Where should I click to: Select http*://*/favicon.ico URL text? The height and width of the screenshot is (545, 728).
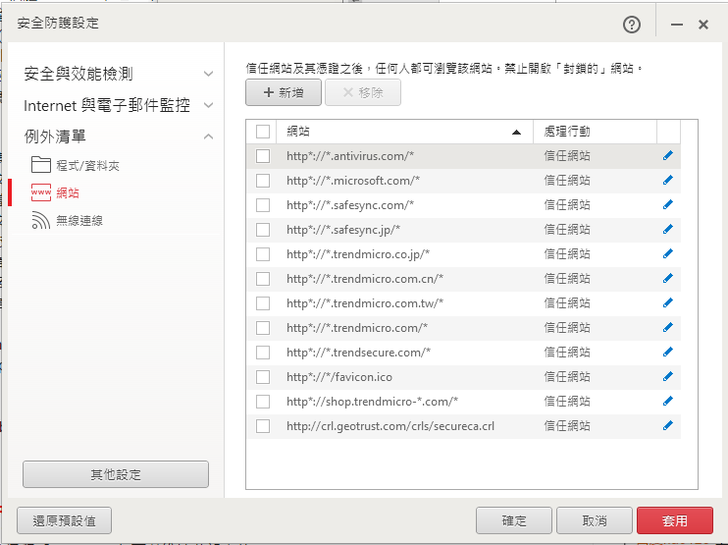click(339, 377)
